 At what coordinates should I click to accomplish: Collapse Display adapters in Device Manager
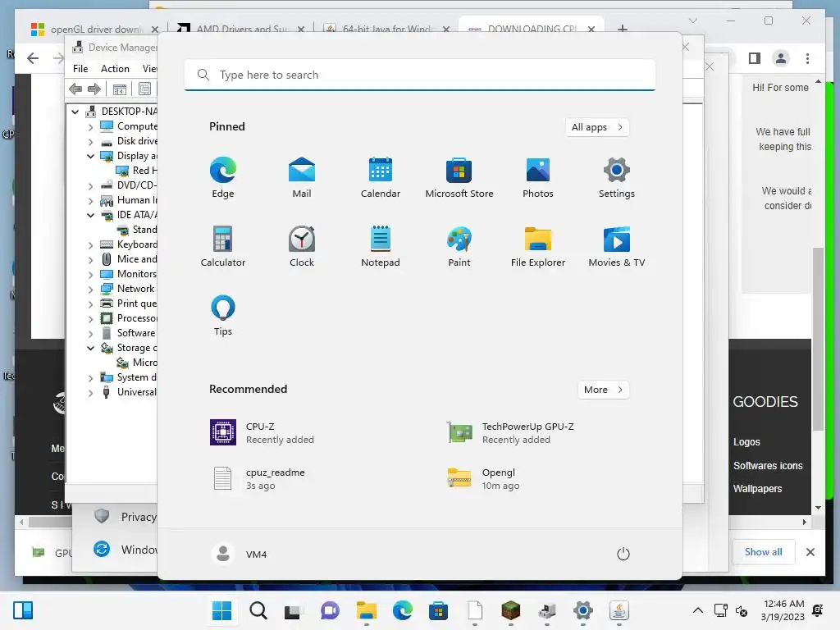(x=90, y=156)
